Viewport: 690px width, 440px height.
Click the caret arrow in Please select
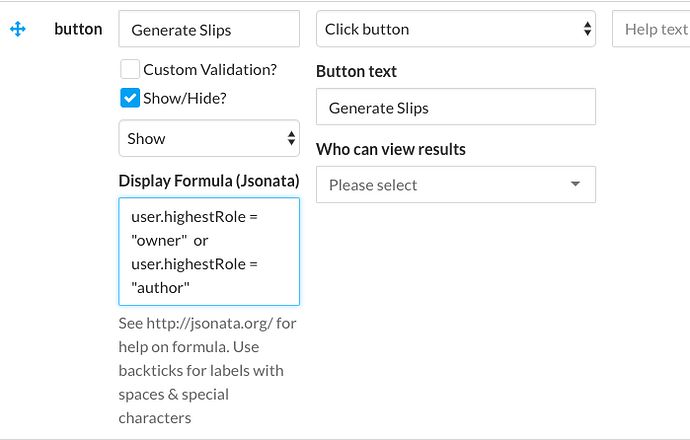point(575,185)
